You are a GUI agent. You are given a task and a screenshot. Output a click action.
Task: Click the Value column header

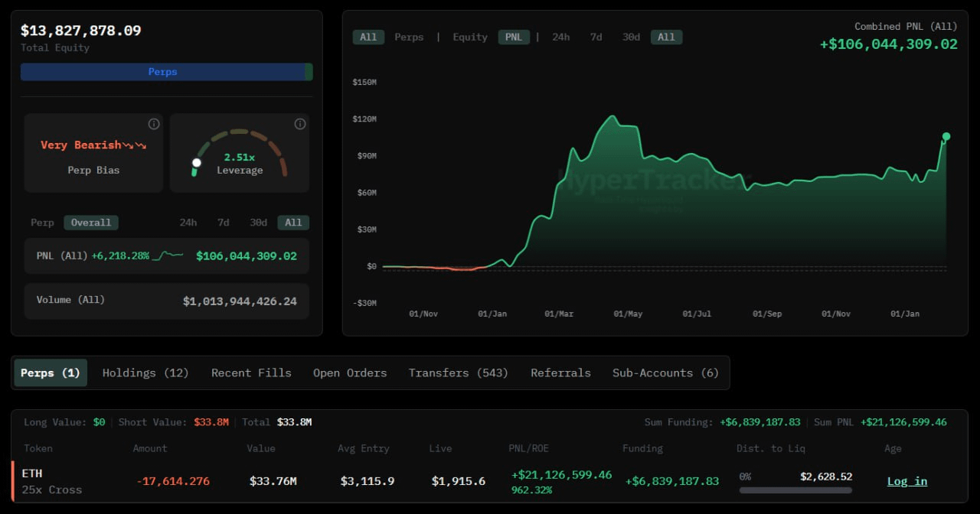tap(261, 448)
